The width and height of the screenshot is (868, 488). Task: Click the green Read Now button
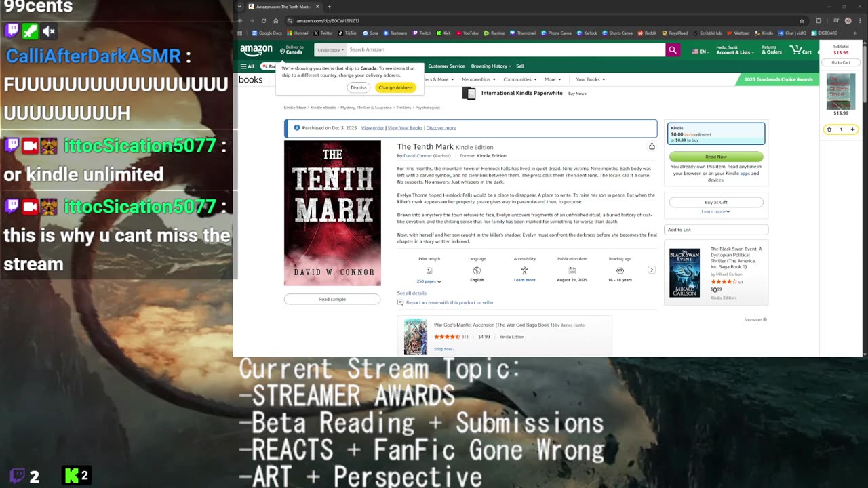pos(716,157)
